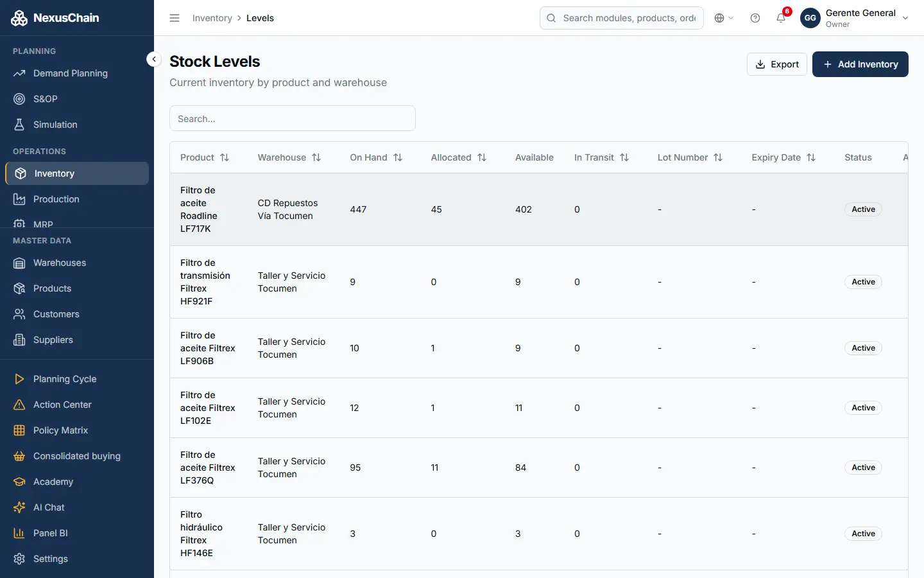The width and height of the screenshot is (924, 578).
Task: Click the Available value 402
Action: (x=524, y=209)
